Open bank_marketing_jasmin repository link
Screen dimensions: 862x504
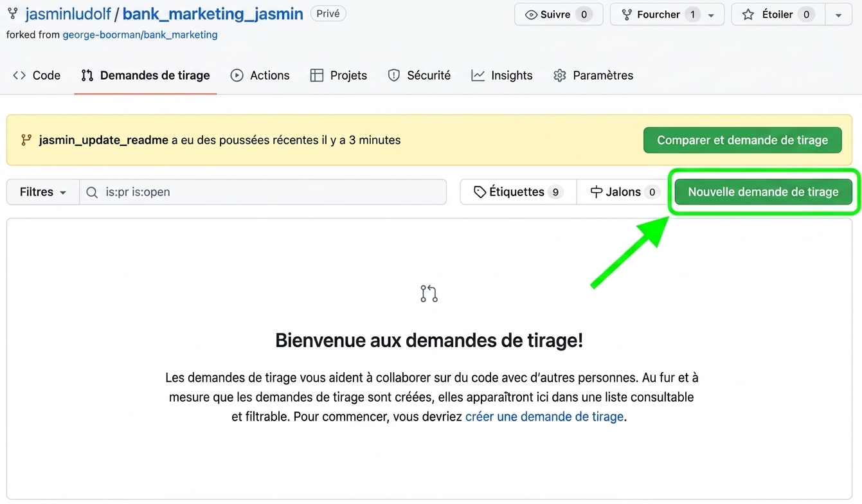[213, 14]
